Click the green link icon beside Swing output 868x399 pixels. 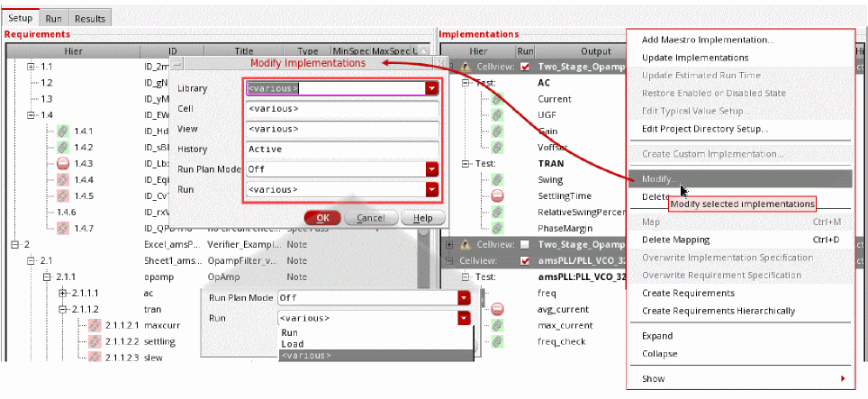pyautogui.click(x=497, y=179)
